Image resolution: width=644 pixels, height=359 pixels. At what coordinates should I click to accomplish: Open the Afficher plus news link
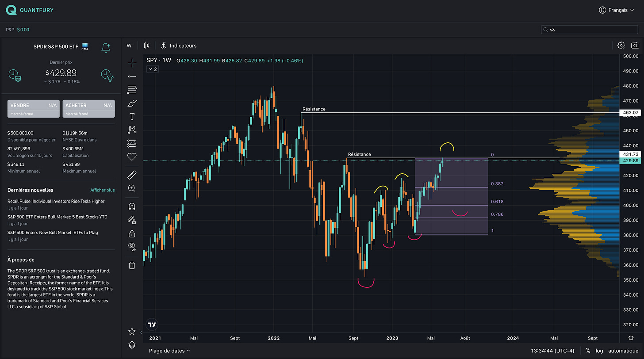point(103,190)
